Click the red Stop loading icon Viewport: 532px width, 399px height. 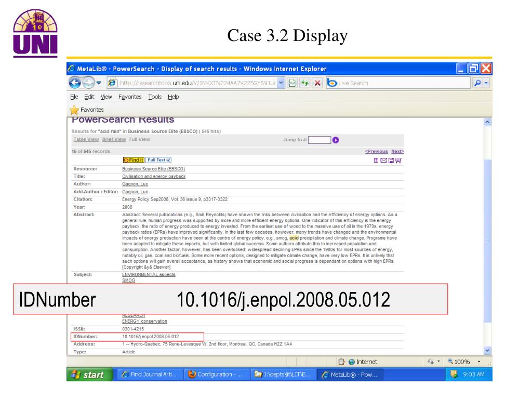point(317,83)
